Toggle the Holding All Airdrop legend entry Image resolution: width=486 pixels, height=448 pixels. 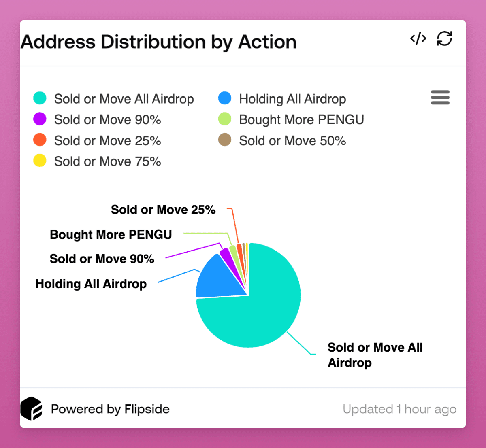pos(282,99)
